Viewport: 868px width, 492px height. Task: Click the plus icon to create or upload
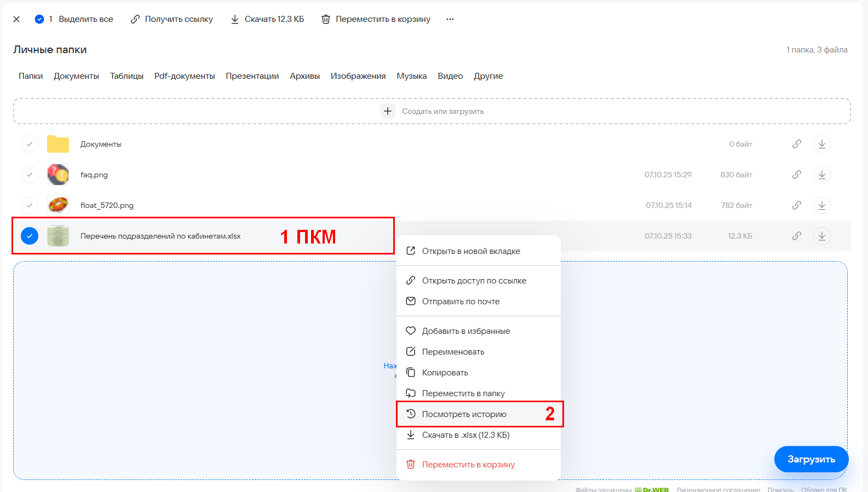point(388,111)
